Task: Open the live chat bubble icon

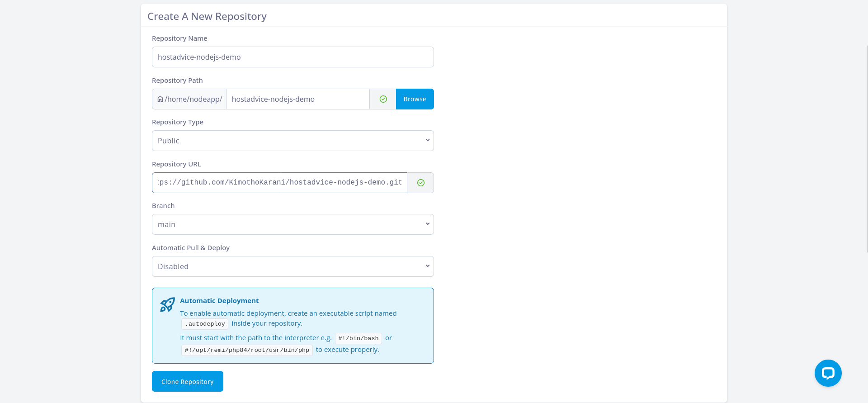Action: [x=828, y=373]
